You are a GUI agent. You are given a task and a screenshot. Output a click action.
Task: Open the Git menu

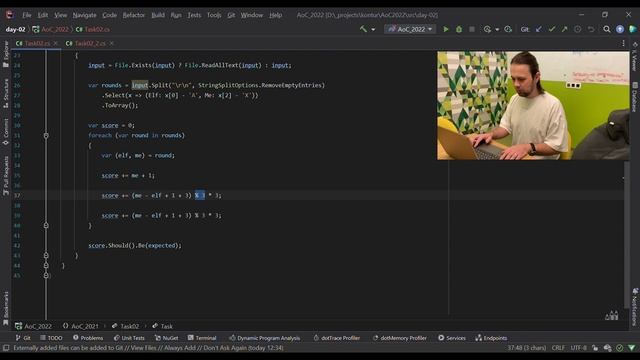[231, 15]
